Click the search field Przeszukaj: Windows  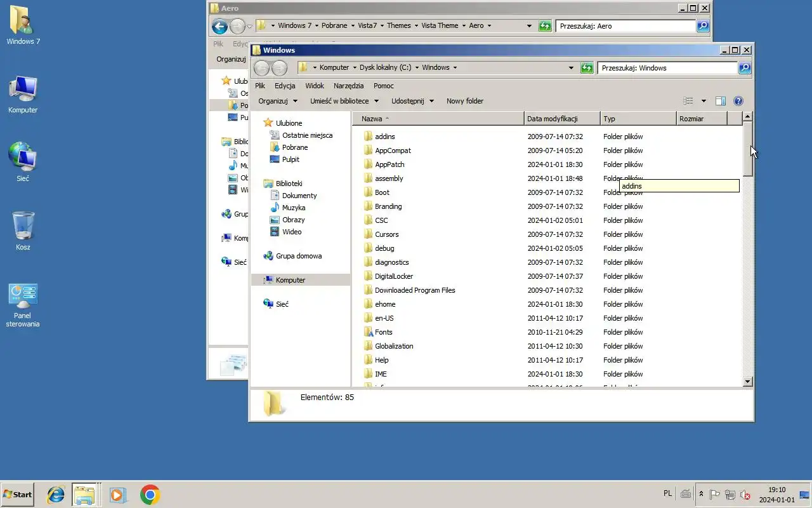(667, 68)
